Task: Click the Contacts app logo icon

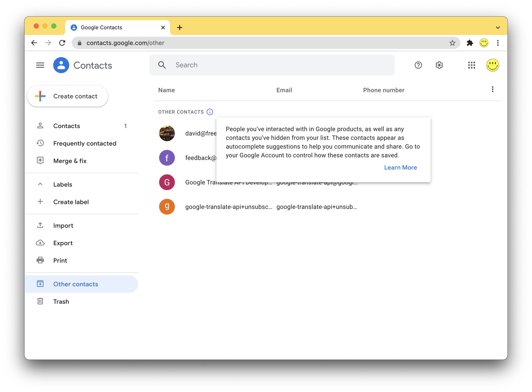Action: (x=61, y=65)
